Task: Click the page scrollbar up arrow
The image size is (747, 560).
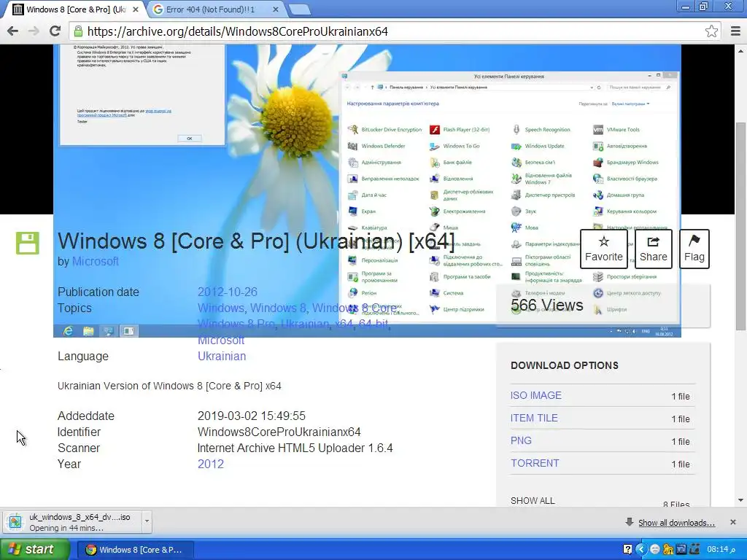Action: coord(741,50)
